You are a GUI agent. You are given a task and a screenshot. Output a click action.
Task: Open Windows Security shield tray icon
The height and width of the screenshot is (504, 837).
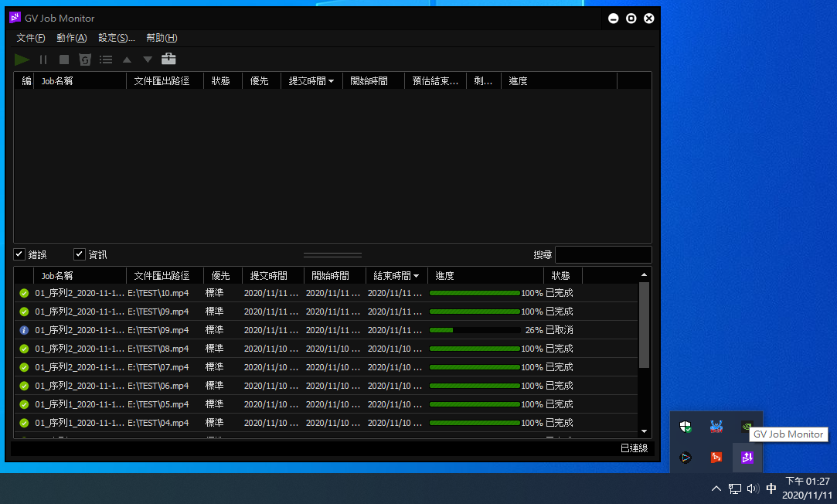pos(686,427)
